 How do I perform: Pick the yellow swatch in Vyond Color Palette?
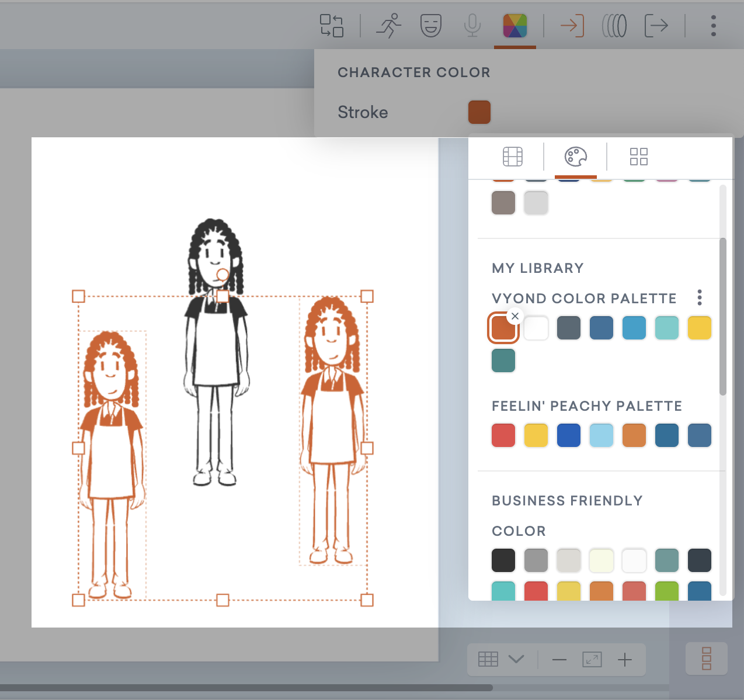[699, 327]
